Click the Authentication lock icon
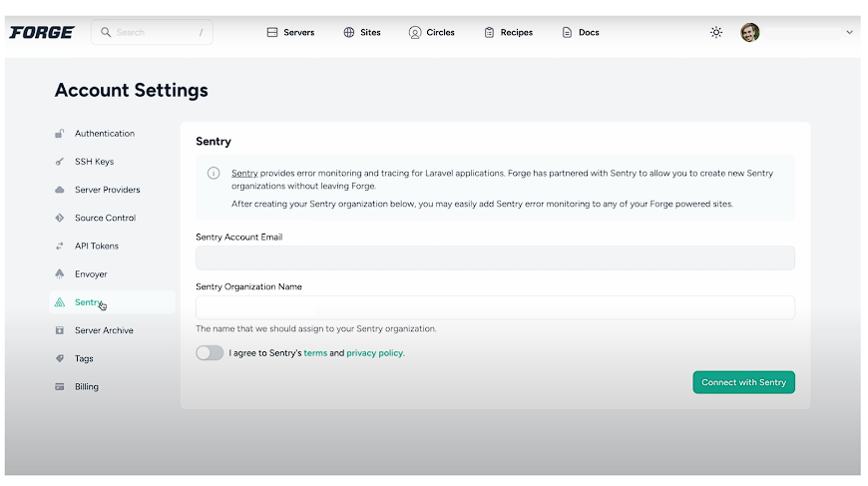 (60, 134)
